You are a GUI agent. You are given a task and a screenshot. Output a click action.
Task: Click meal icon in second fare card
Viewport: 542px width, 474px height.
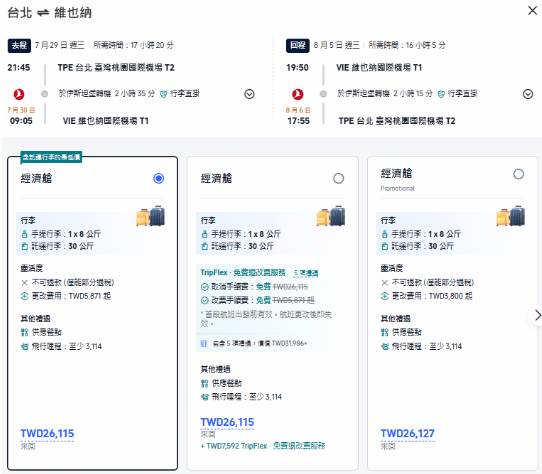[205, 383]
